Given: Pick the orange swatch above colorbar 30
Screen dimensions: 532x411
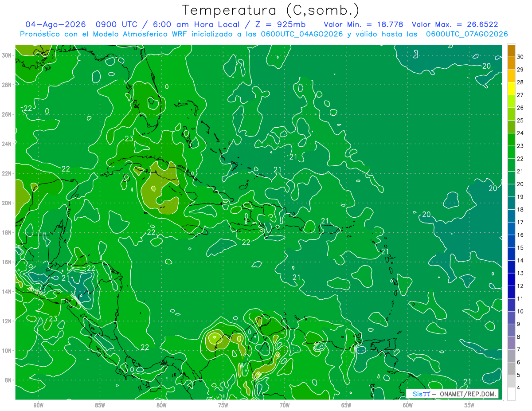Looking at the screenshot, I should click(x=511, y=51).
